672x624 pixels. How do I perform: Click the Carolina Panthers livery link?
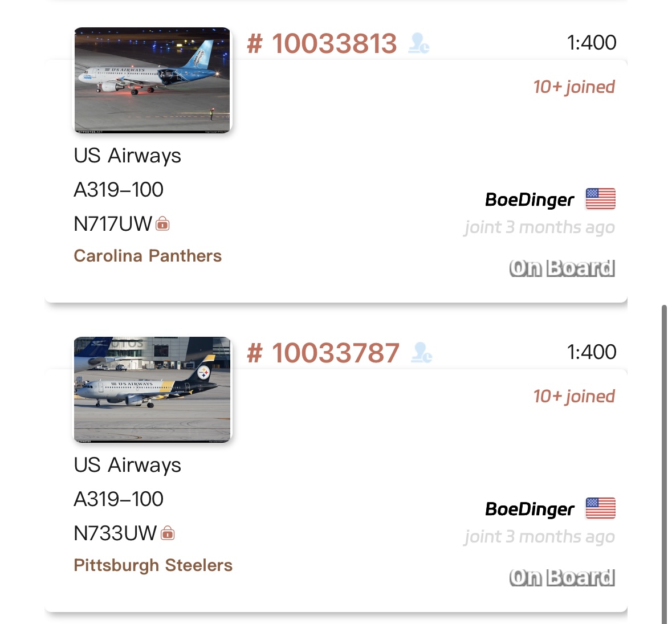point(148,256)
